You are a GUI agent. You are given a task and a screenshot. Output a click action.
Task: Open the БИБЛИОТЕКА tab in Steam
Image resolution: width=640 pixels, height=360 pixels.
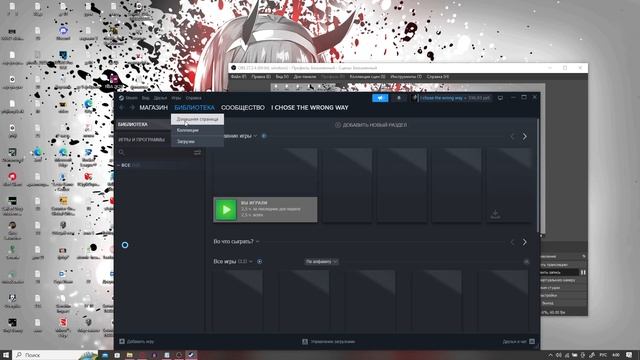(194, 108)
